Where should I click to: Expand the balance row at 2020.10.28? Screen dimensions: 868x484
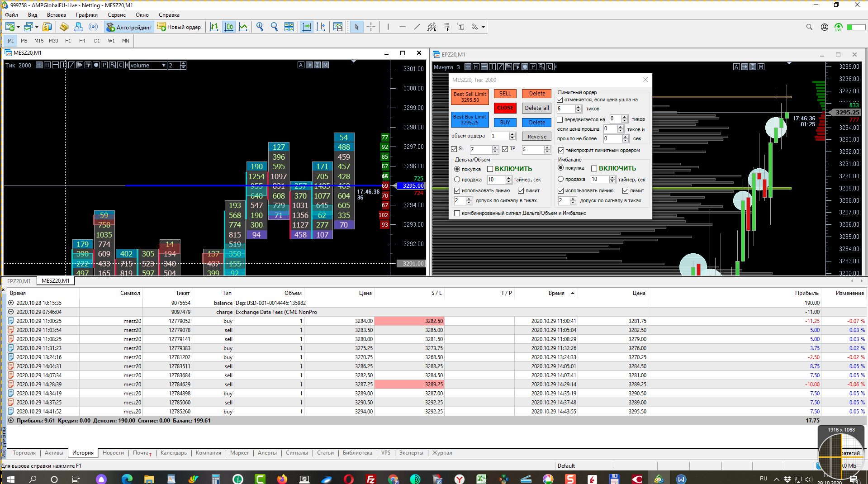pyautogui.click(x=11, y=303)
